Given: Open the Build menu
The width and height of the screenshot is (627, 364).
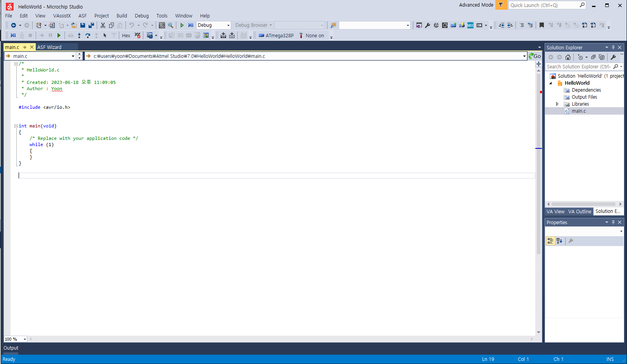Looking at the screenshot, I should [122, 16].
